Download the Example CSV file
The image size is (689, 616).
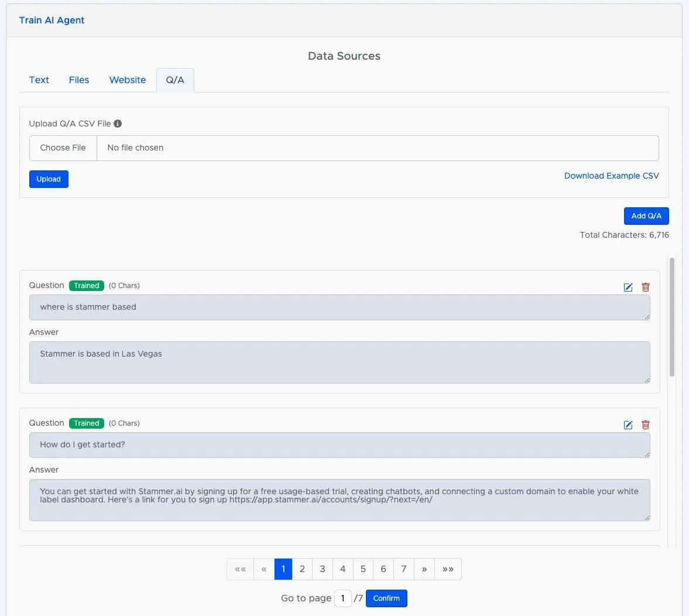click(x=611, y=176)
